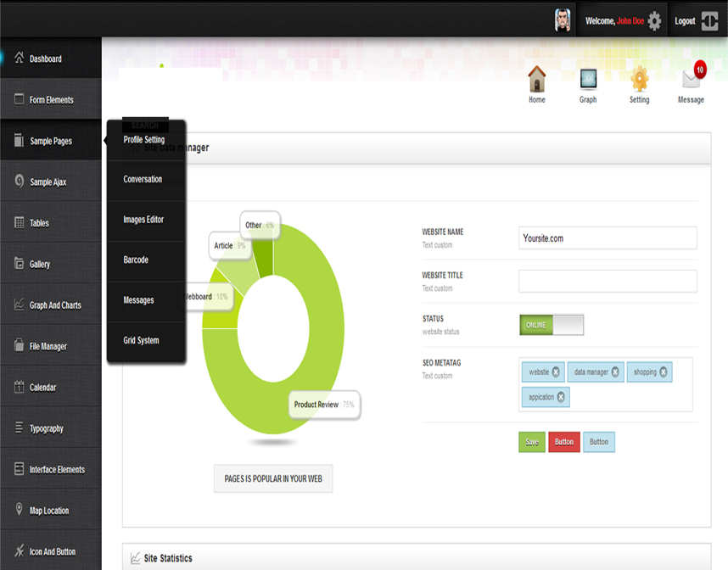
Task: Go to Typography in the sidebar
Action: click(51, 428)
